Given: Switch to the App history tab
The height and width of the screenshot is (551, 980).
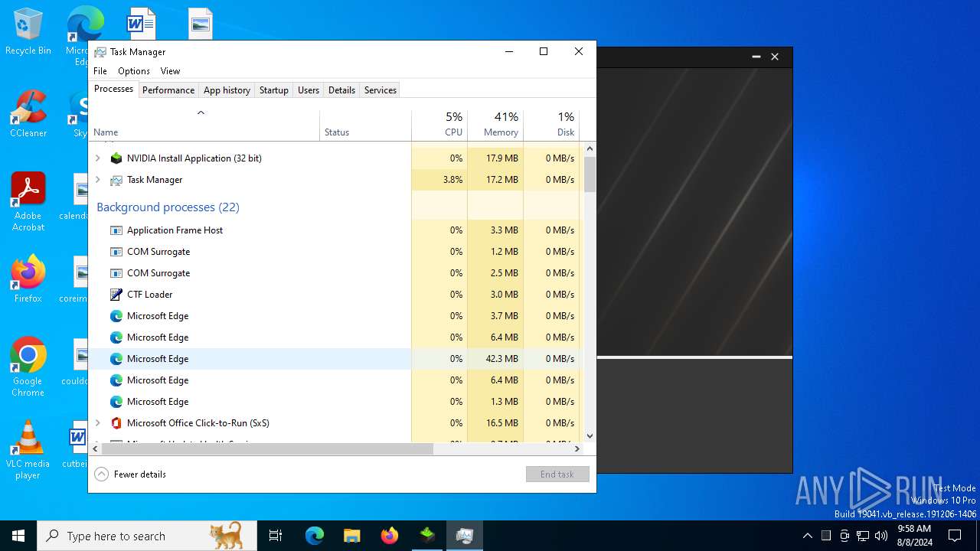Looking at the screenshot, I should pyautogui.click(x=227, y=90).
